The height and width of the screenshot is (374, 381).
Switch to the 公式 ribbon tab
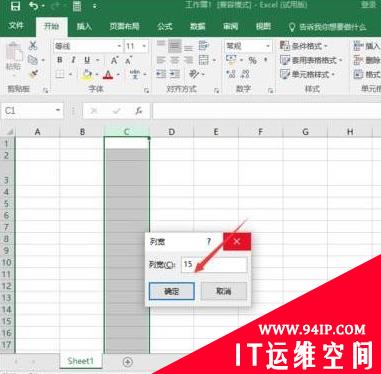[x=165, y=26]
